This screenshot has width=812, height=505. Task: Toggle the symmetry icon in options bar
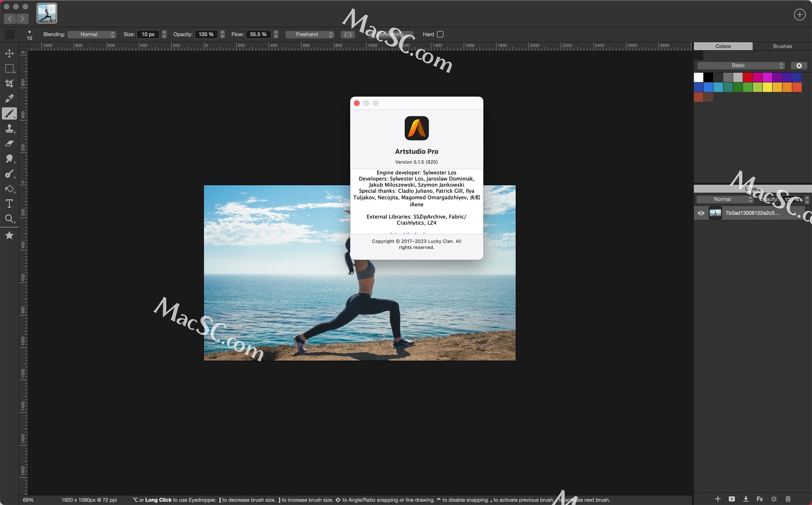348,35
